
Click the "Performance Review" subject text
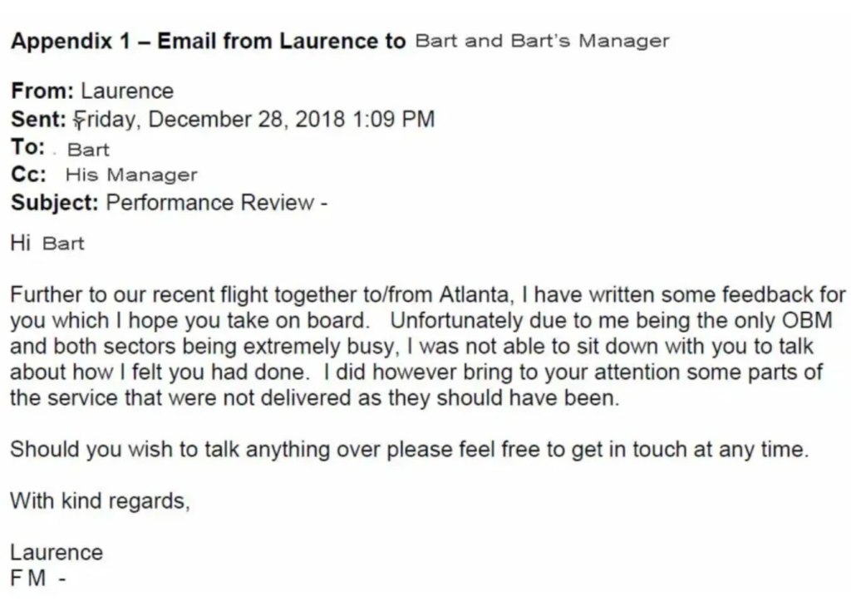(209, 203)
